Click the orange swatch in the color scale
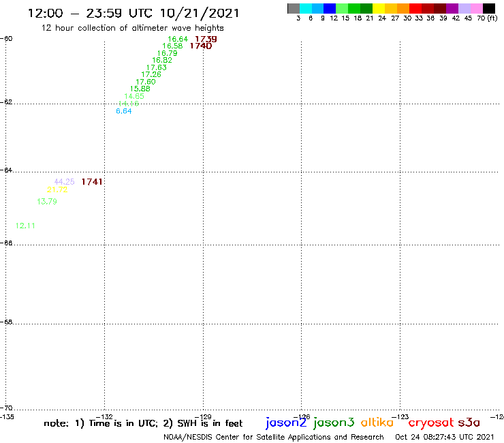The height and width of the screenshot is (443, 504). coord(403,8)
